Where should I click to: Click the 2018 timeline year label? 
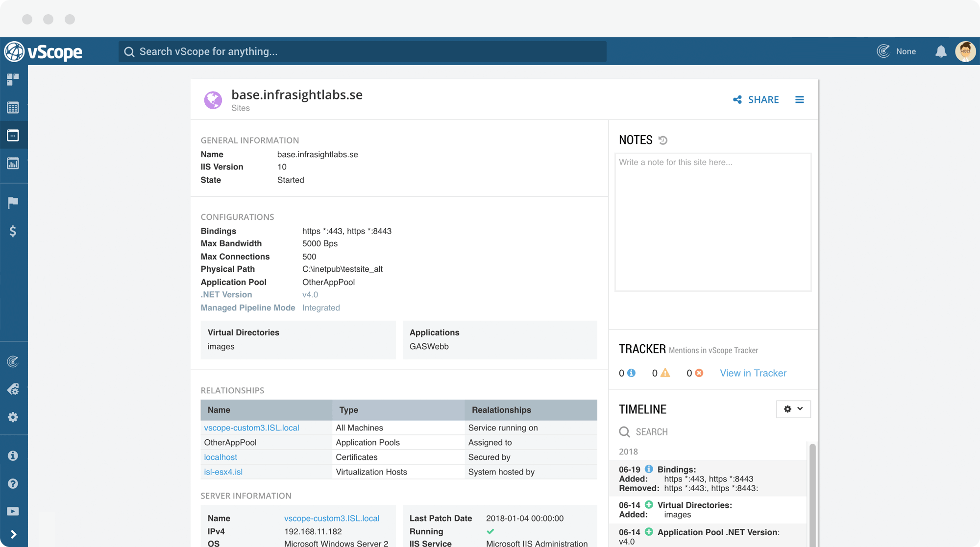point(628,452)
